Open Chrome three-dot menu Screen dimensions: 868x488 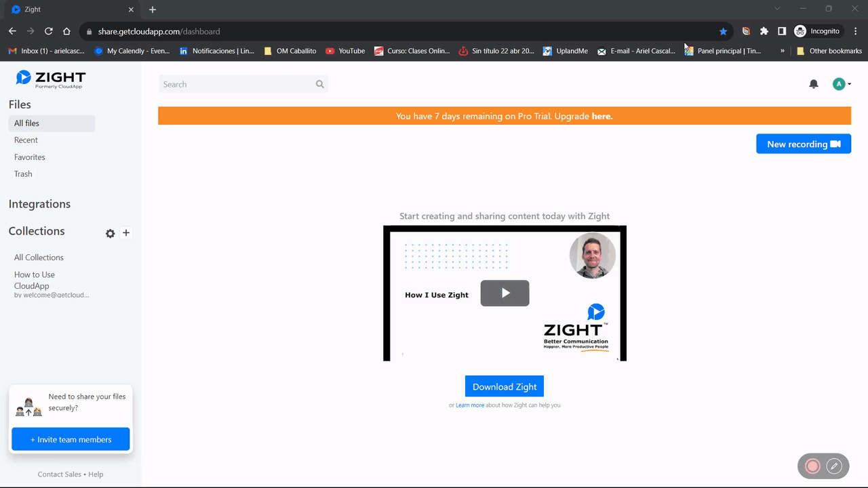856,31
